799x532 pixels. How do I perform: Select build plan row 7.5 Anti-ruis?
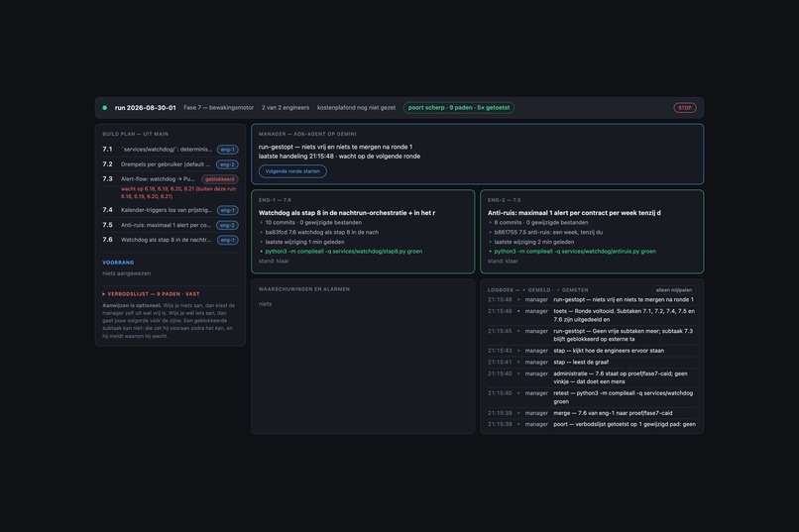[171, 225]
